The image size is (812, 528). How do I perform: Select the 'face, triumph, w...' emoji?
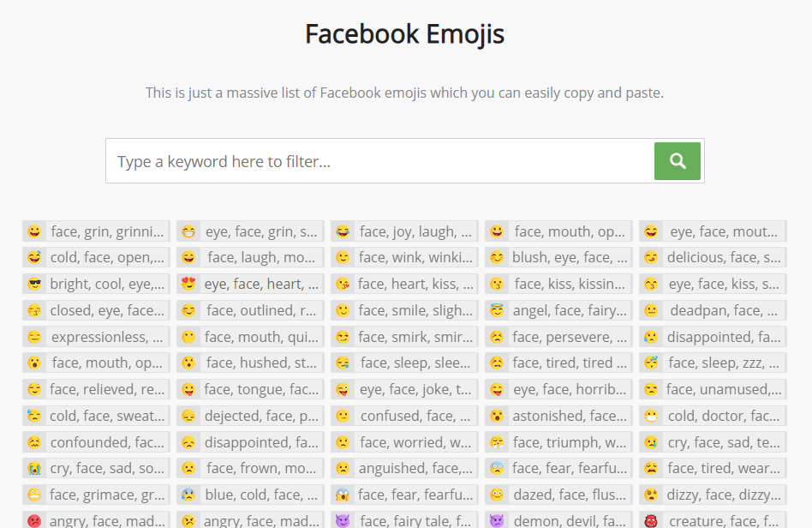(x=558, y=442)
